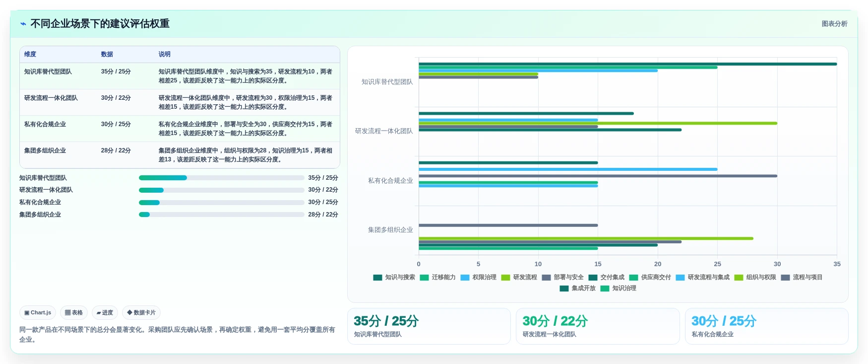Click the 图表分析 label in the header

click(x=834, y=24)
